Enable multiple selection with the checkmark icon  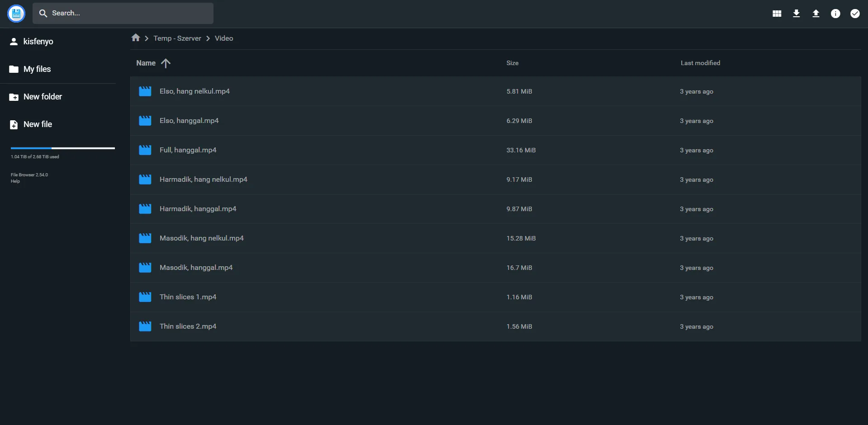[x=855, y=13]
